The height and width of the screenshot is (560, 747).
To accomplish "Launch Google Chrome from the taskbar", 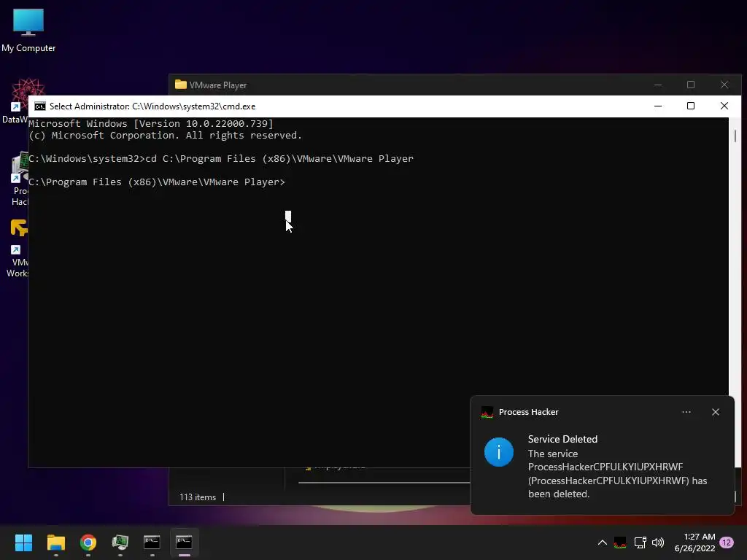I will [88, 542].
